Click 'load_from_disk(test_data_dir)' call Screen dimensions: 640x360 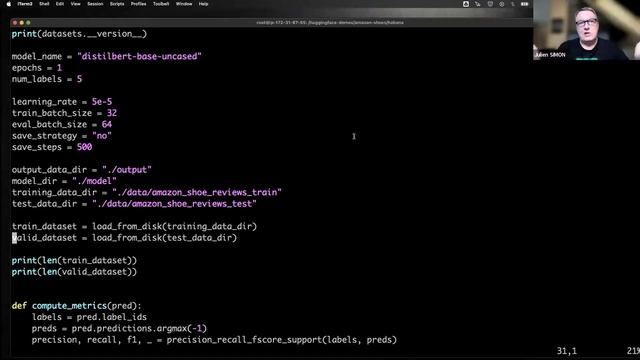164,238
